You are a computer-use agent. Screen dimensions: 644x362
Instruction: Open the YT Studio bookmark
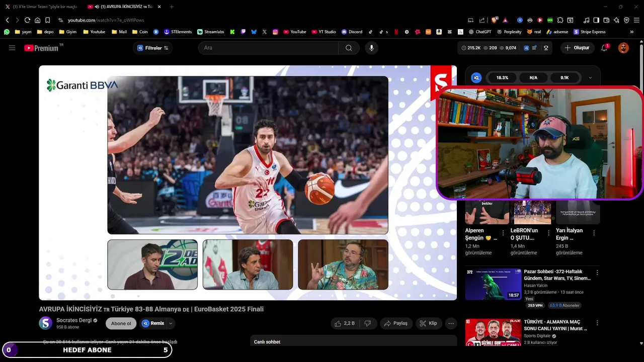click(x=324, y=32)
